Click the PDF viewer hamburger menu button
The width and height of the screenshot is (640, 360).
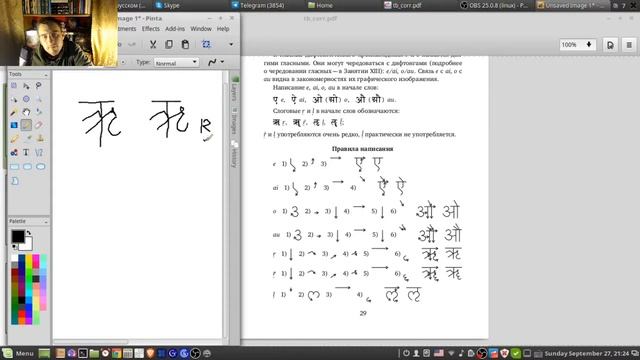tap(629, 45)
